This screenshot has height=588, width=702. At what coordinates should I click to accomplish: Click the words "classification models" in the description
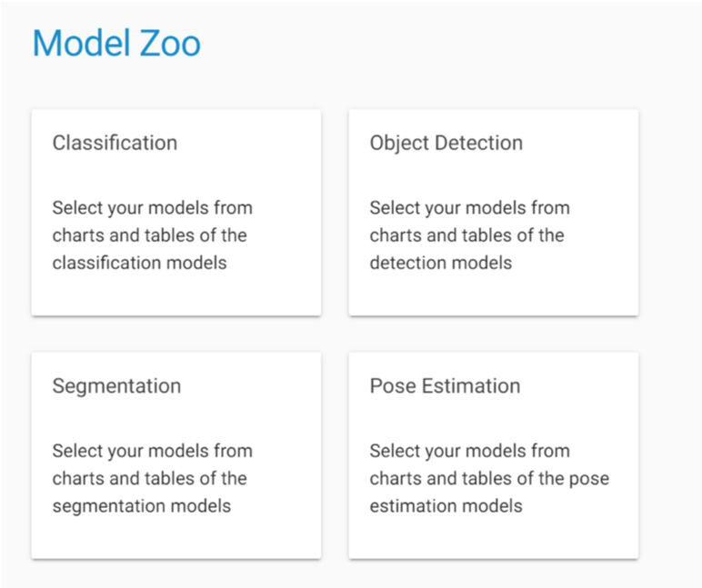[139, 264]
